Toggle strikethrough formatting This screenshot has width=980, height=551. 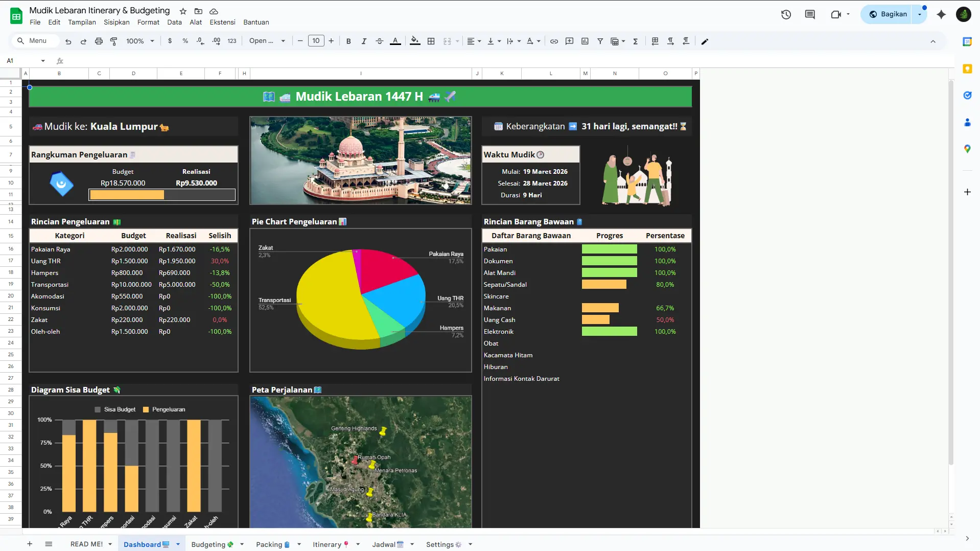[379, 41]
